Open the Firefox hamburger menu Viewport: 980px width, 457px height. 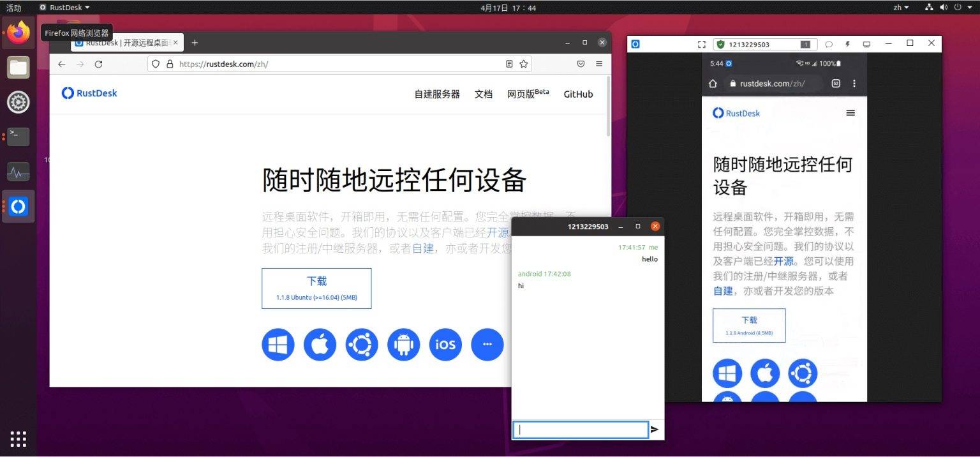598,64
